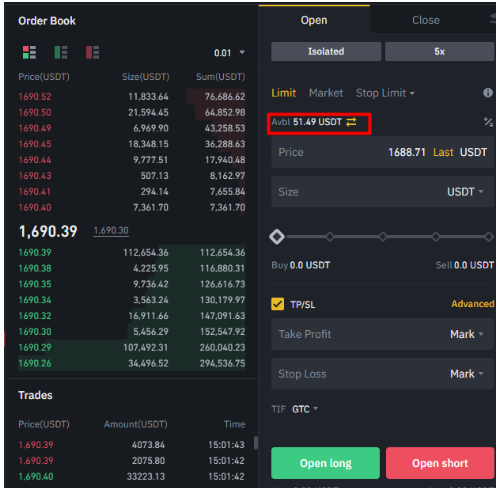Switch to the Close tab
This screenshot has width=499, height=491.
coord(426,20)
